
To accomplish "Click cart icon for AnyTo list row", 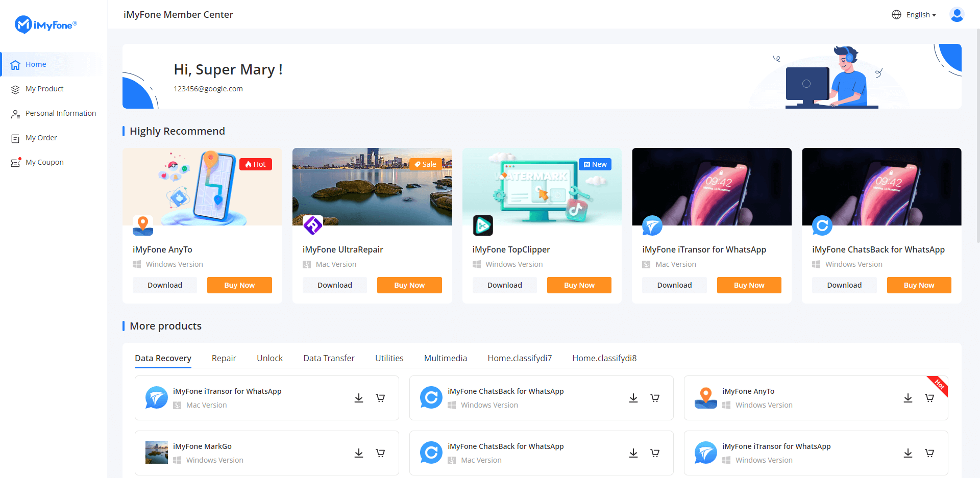I will click(x=929, y=398).
